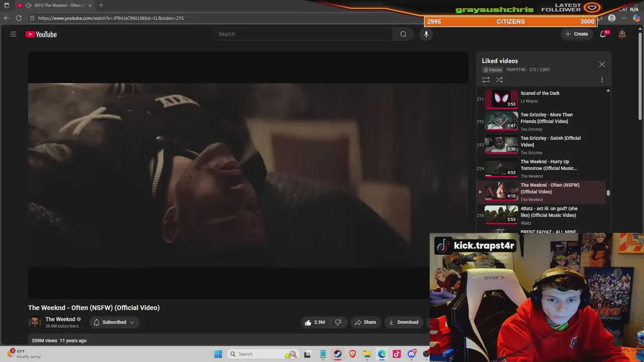Screen dimensions: 644x362
Task: Click the main video player area
Action: (248, 175)
